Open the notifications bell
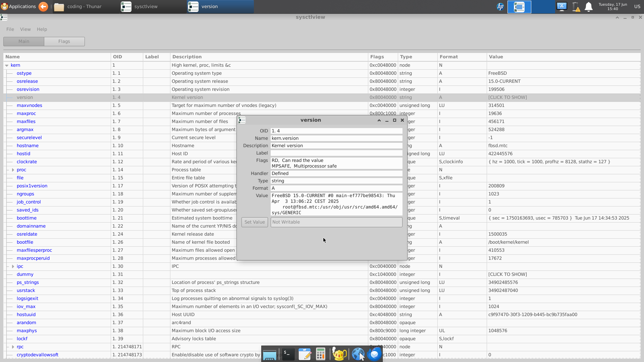Screen dimensions: 644x362 click(589, 7)
